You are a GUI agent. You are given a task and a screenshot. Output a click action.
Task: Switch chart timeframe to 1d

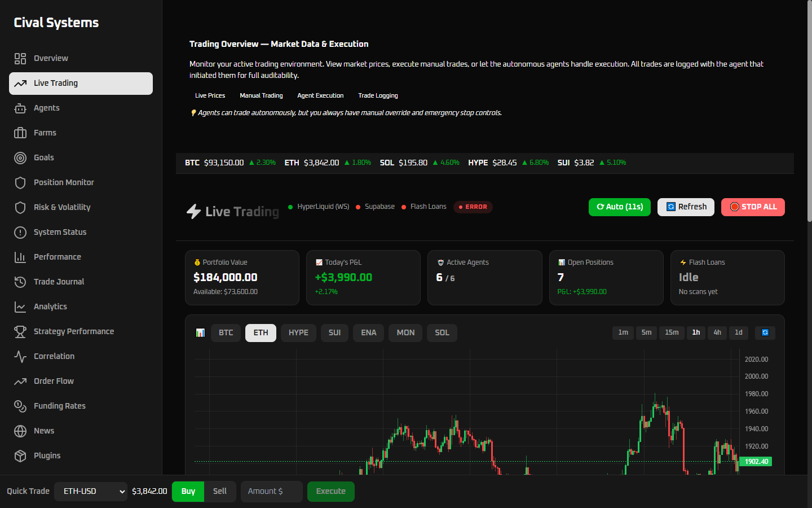pyautogui.click(x=739, y=332)
